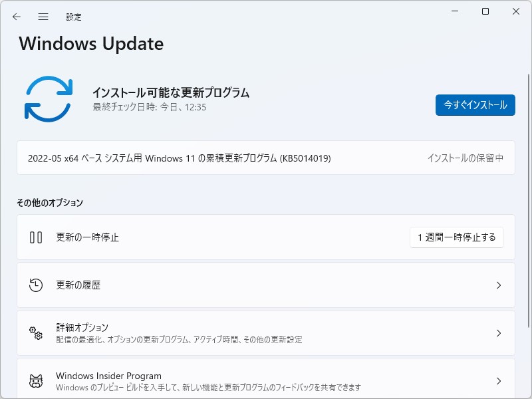Click the back arrow in the title bar
Viewport: 532px width, 399px height.
click(x=16, y=17)
